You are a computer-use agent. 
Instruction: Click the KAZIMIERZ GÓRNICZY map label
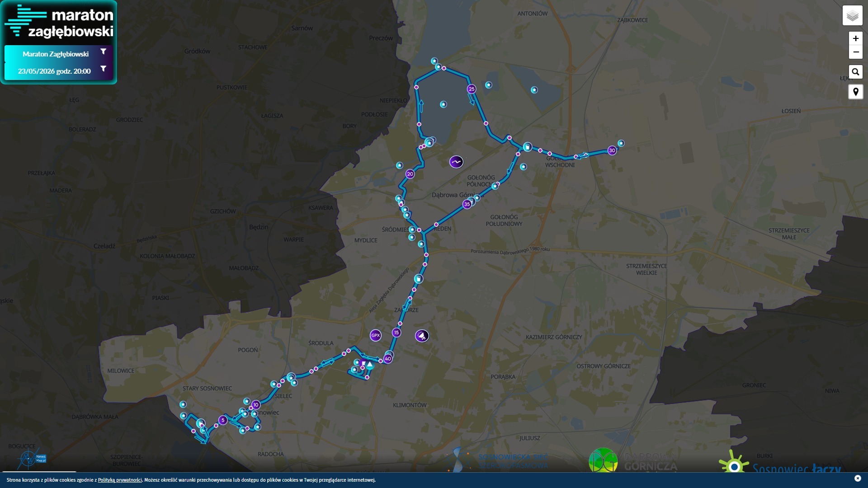coord(554,337)
